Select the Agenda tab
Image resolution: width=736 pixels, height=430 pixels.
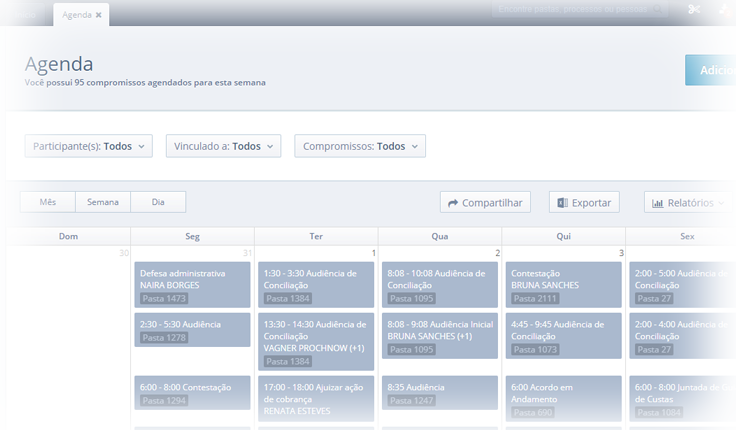pos(75,15)
